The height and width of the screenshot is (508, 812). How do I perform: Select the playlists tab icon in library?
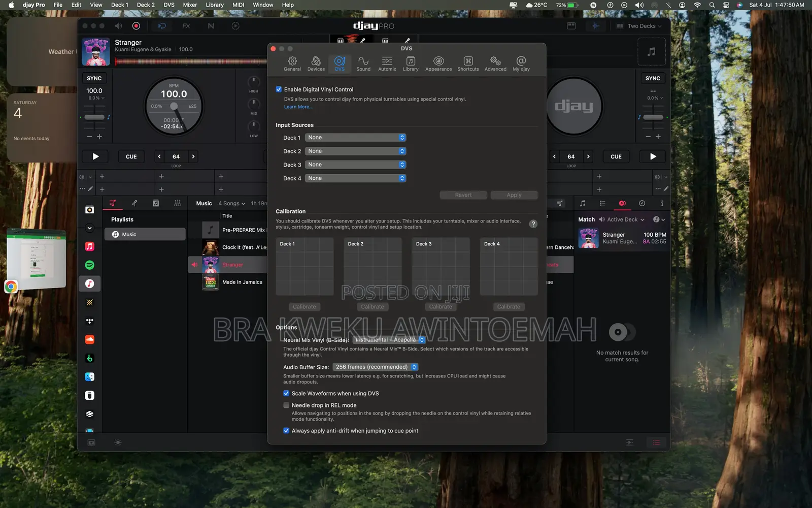tap(113, 203)
